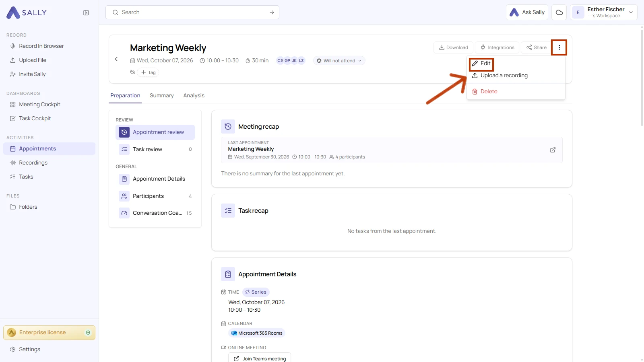
Task: Click the Download button
Action: 453,47
